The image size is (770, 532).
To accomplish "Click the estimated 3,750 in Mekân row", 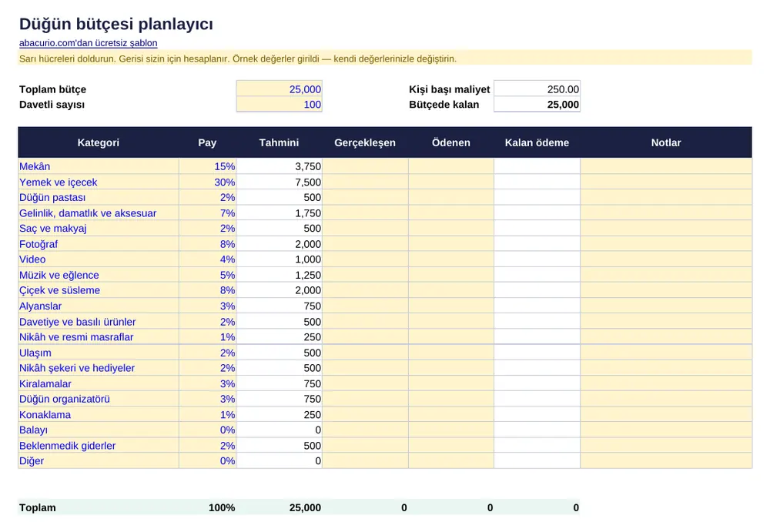I will (x=279, y=166).
